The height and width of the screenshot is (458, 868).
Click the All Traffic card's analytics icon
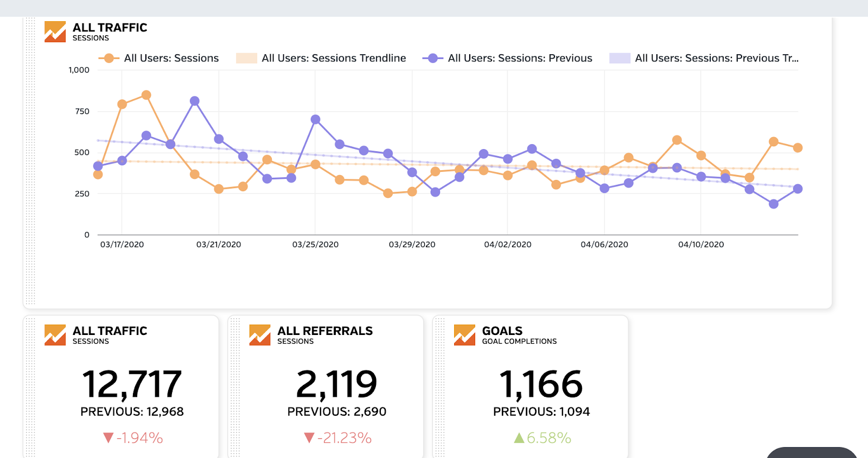55,335
